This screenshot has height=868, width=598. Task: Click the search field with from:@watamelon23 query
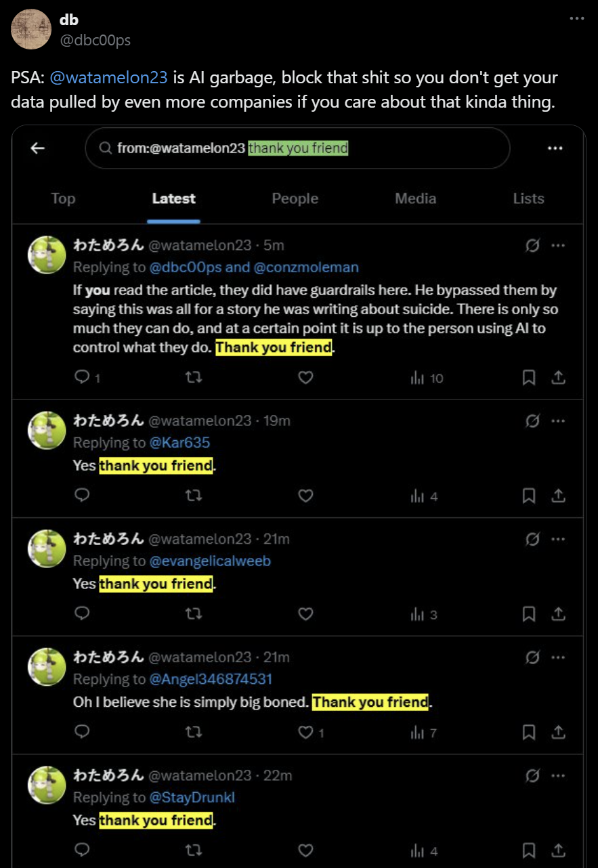click(297, 148)
